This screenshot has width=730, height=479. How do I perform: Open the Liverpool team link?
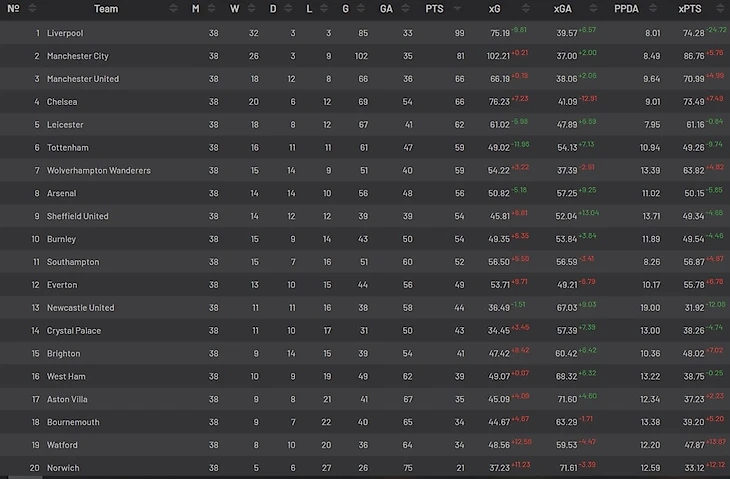[x=64, y=33]
